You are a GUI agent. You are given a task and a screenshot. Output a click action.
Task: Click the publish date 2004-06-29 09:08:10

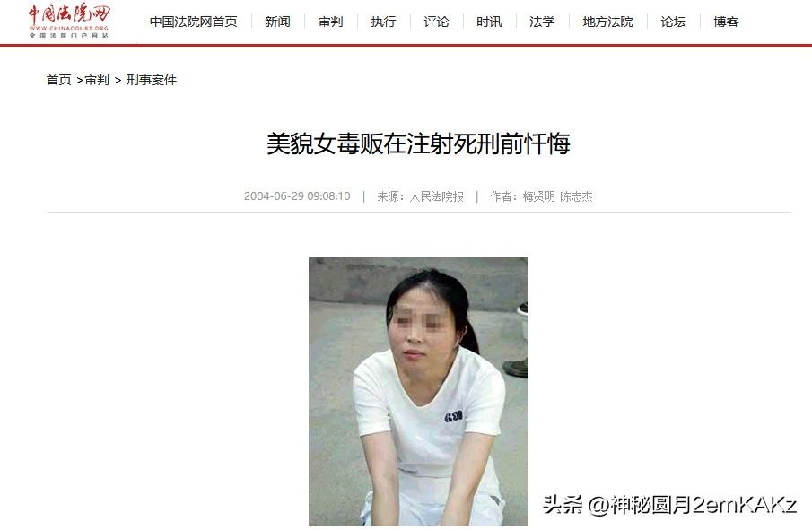[297, 196]
